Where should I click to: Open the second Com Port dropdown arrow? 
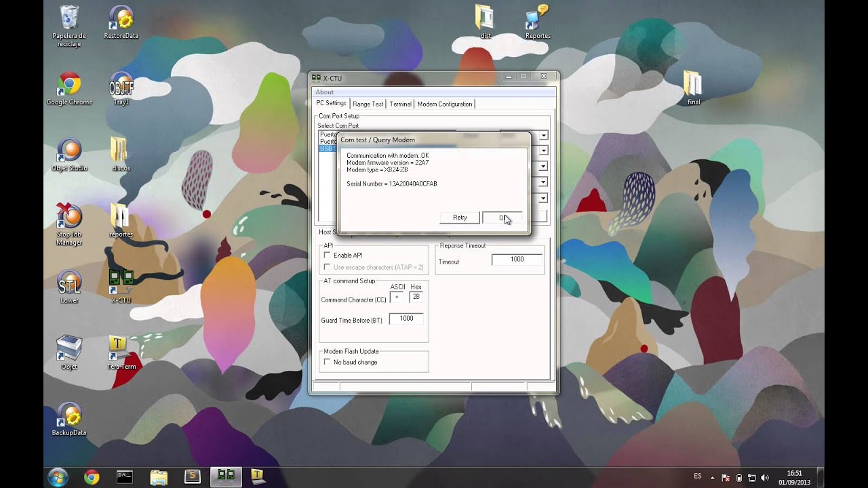544,150
